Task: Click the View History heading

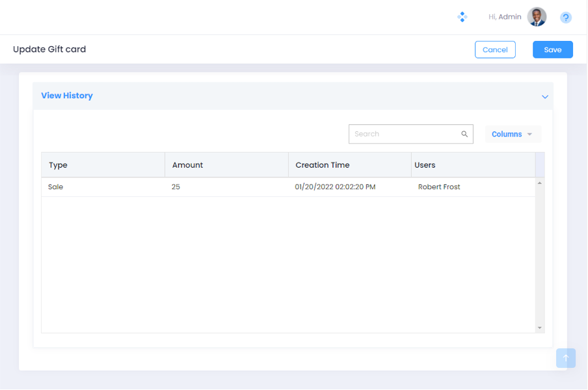Action: (67, 96)
